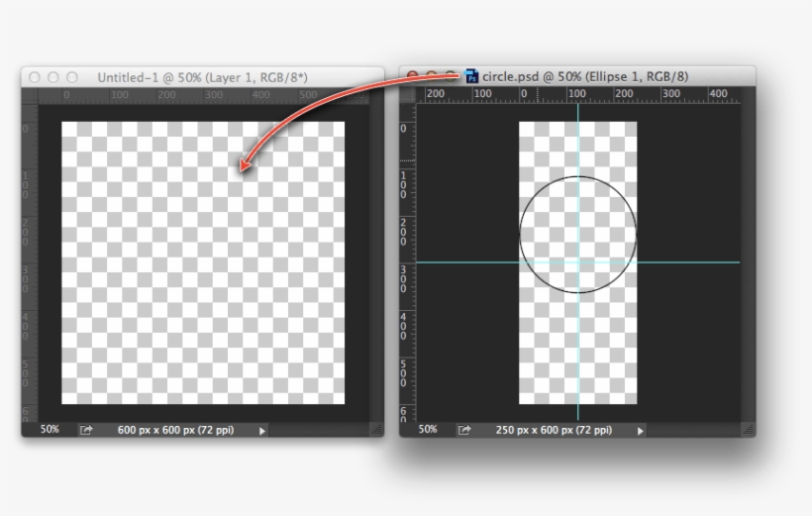812x516 pixels.
Task: Click the 400 mark on circle.psd horizontal ruler
Action: pyautogui.click(x=718, y=93)
